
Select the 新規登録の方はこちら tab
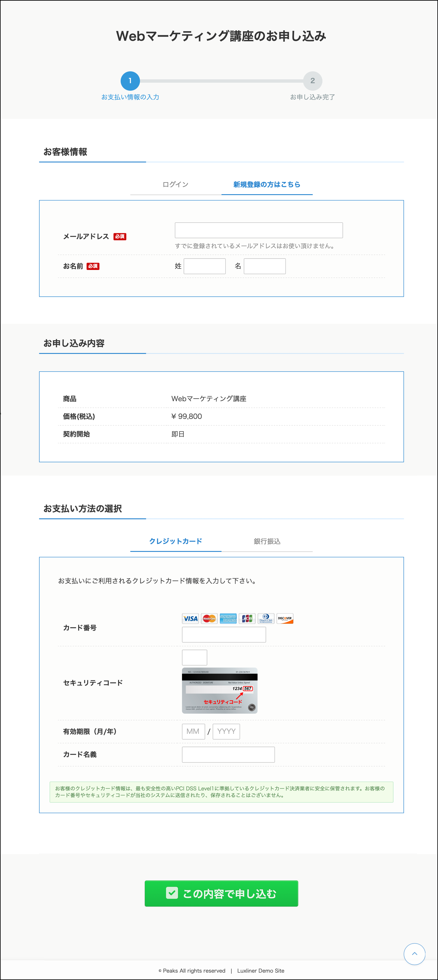(x=267, y=185)
